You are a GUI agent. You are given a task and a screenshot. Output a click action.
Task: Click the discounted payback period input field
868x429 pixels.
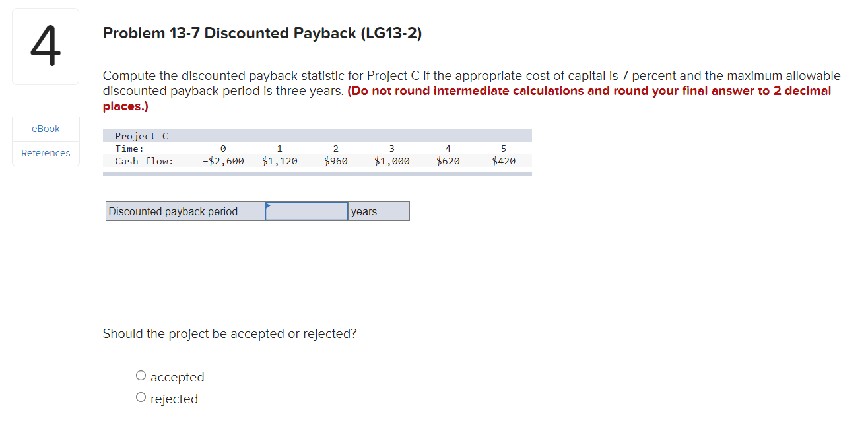tap(306, 211)
